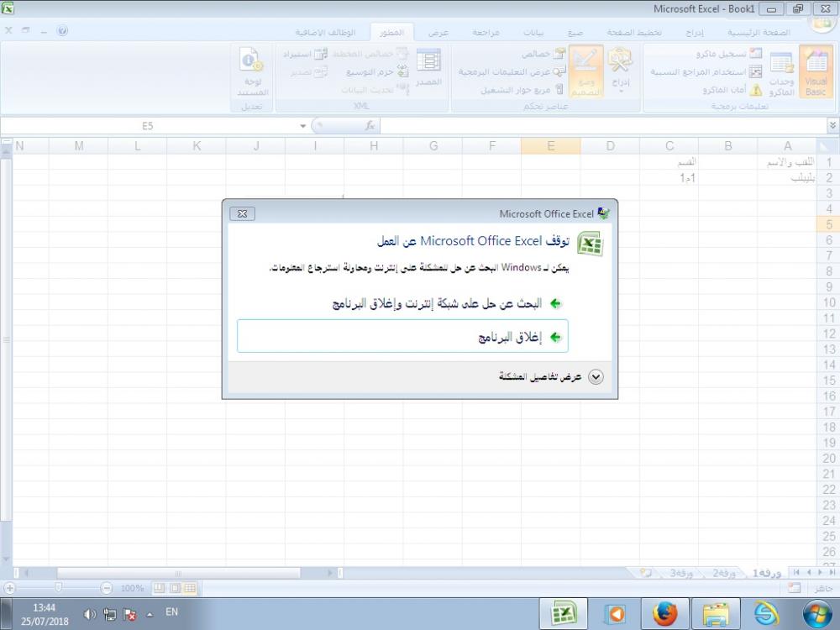Open Excel Help question mark icon
The image size is (840, 630).
(x=62, y=31)
